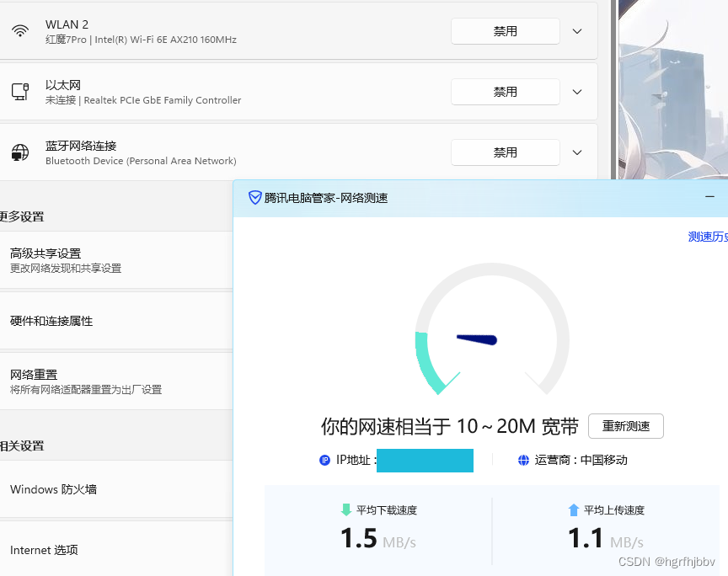The width and height of the screenshot is (728, 576).
Task: Click 重新测速 to rerun speed test
Action: click(x=626, y=426)
